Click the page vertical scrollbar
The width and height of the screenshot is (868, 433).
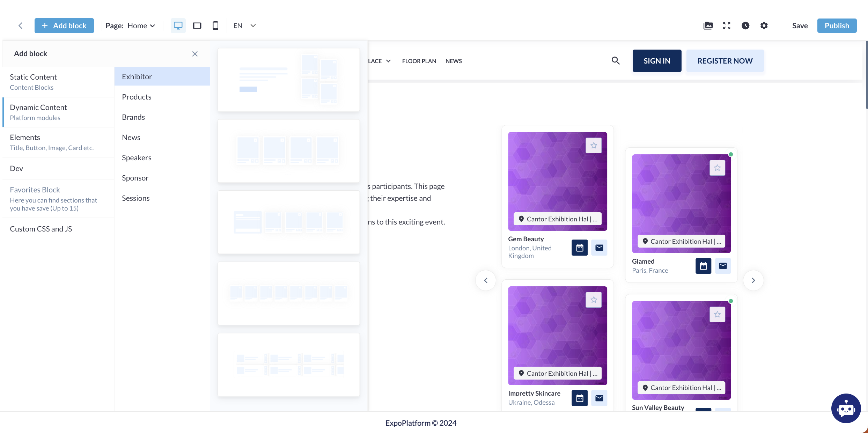867,75
